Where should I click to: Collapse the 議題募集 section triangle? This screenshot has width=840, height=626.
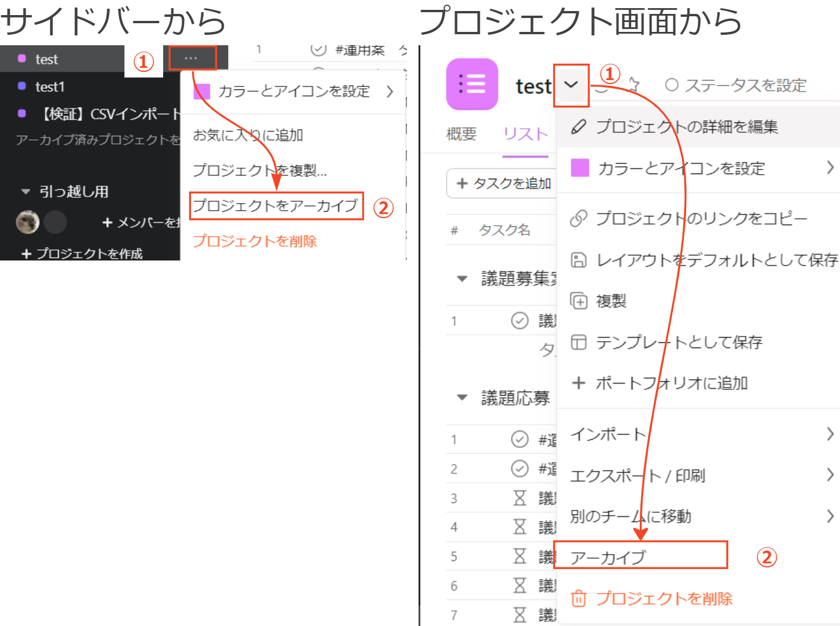(462, 278)
